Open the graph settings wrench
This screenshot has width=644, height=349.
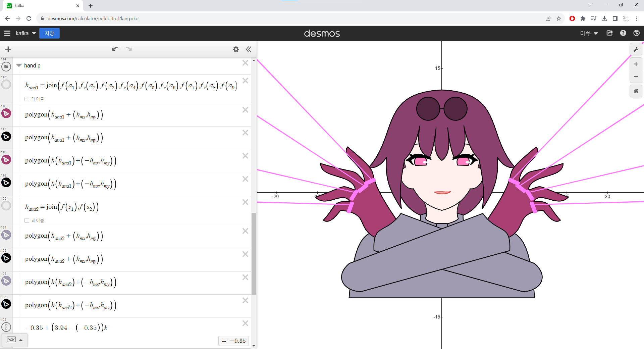(x=636, y=49)
